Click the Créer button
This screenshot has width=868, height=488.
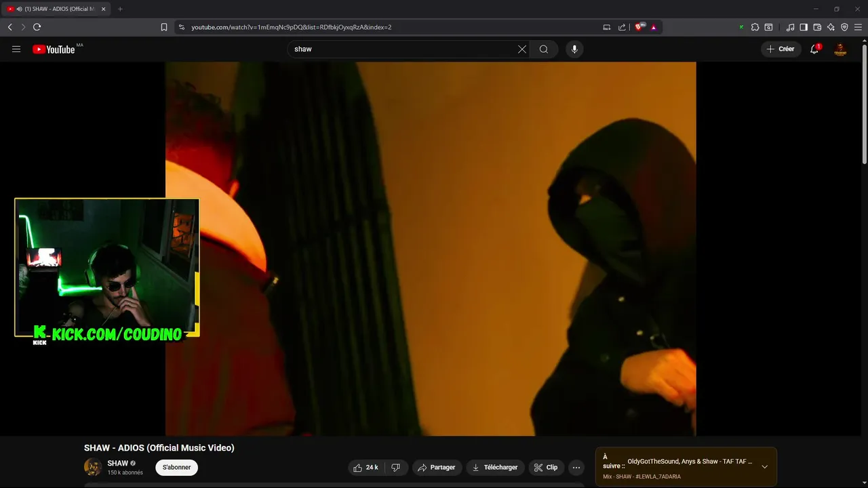pyautogui.click(x=780, y=49)
